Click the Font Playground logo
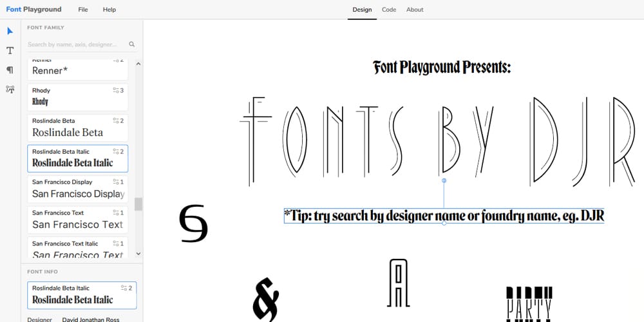The image size is (644, 322). click(33, 9)
